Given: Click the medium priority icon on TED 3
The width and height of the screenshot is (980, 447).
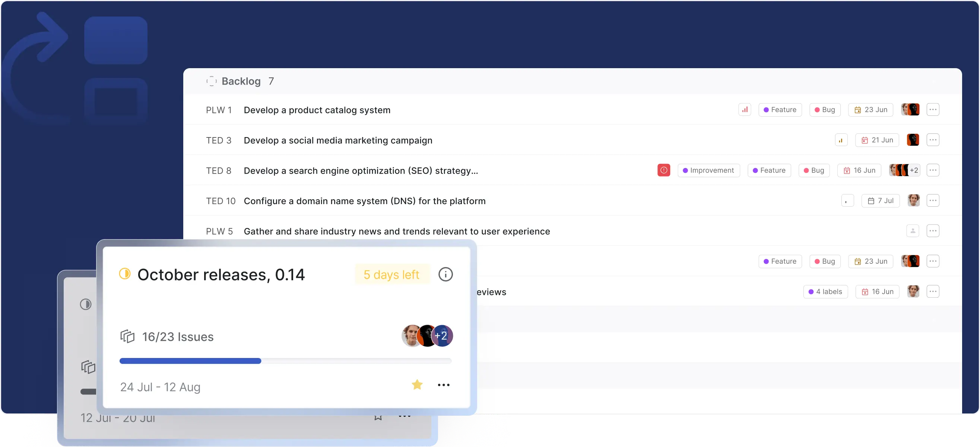Looking at the screenshot, I should [841, 140].
